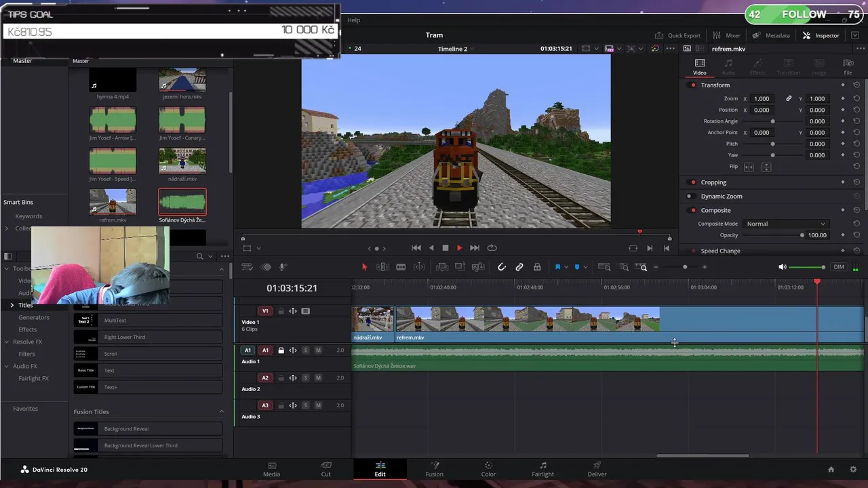Go to first frame transport button
868x488 pixels.
[x=416, y=248]
